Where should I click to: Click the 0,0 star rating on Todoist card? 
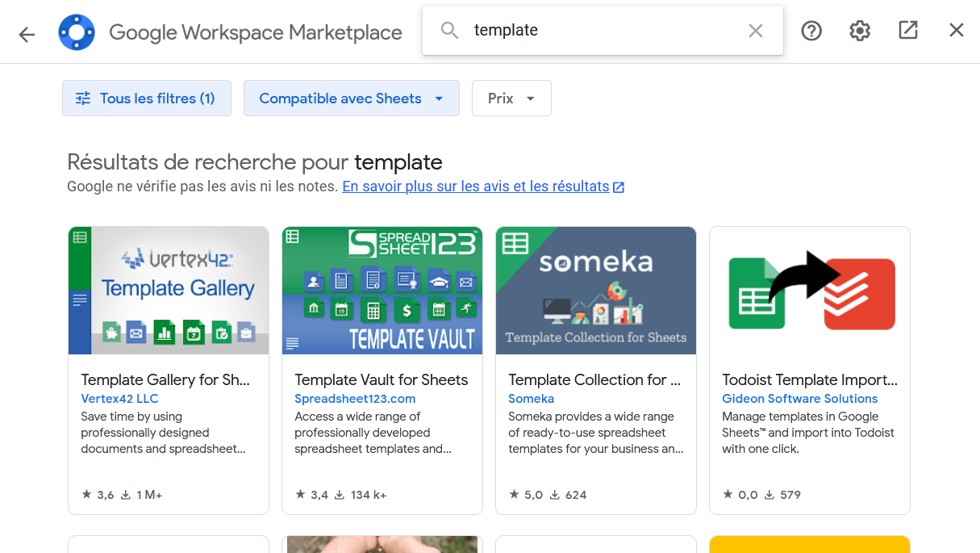click(x=740, y=495)
